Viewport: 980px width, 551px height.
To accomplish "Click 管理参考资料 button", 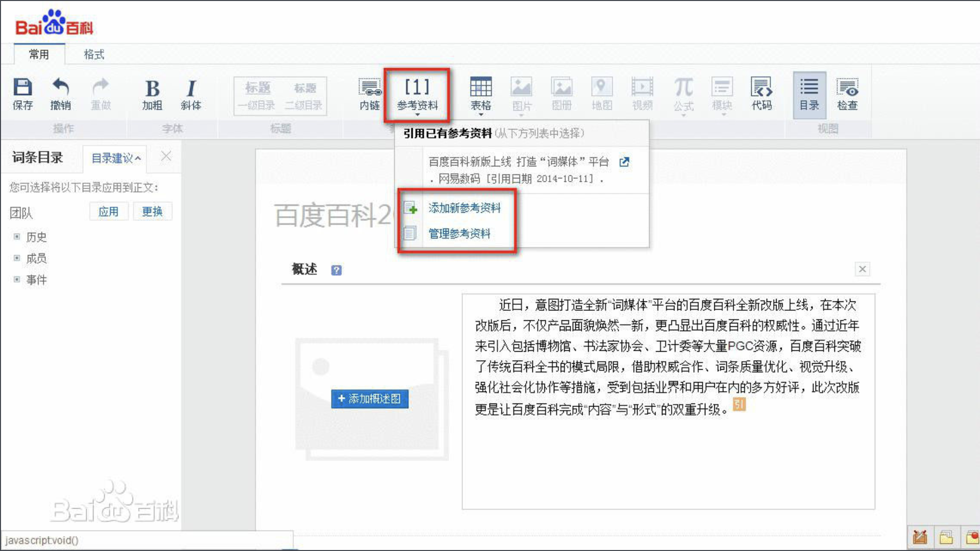I will (x=459, y=233).
